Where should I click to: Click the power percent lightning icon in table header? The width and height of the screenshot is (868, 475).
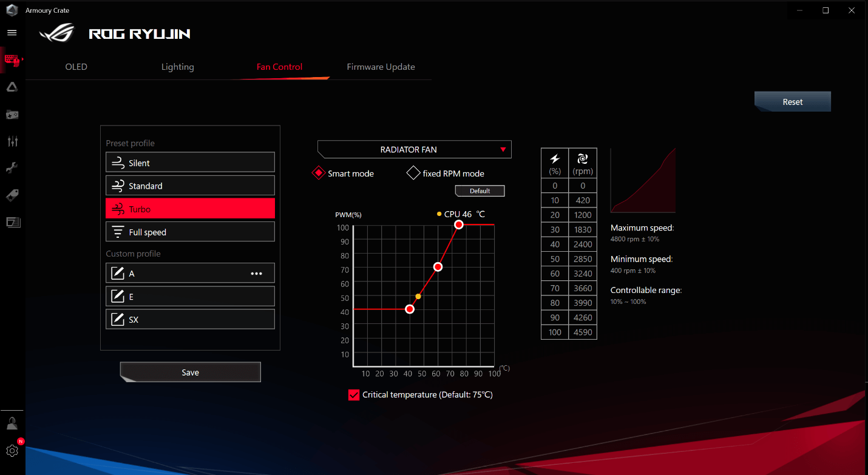(x=555, y=159)
